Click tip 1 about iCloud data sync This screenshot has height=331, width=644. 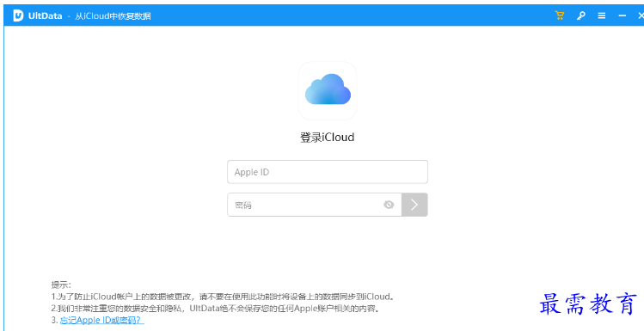coord(224,296)
